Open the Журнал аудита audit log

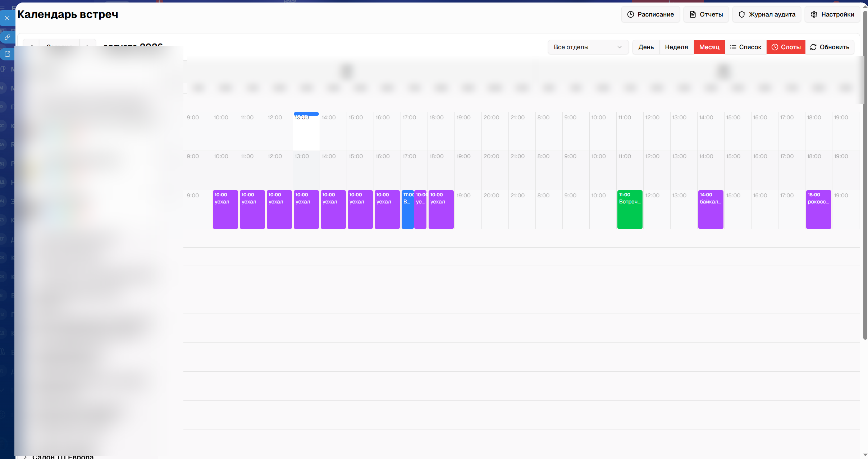click(767, 14)
